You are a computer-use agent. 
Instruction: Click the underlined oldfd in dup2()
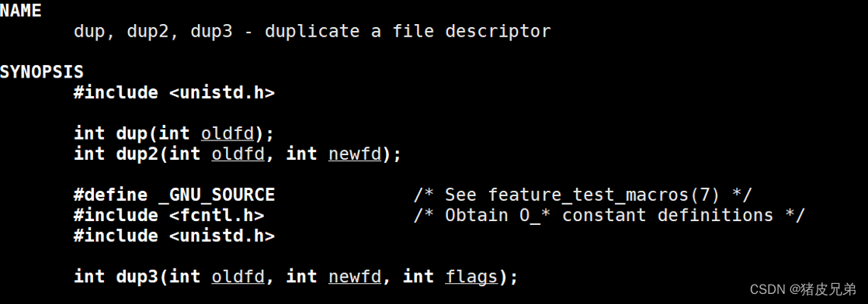pos(238,154)
